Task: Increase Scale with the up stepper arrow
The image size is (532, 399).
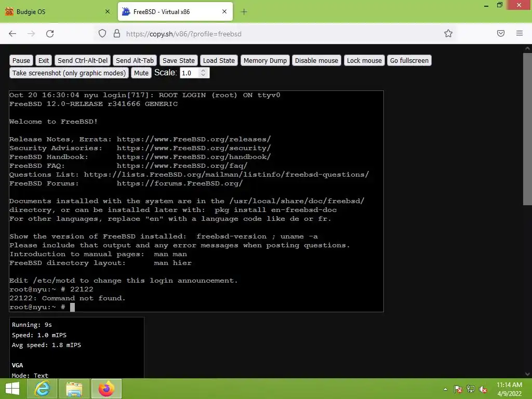Action: pos(203,71)
